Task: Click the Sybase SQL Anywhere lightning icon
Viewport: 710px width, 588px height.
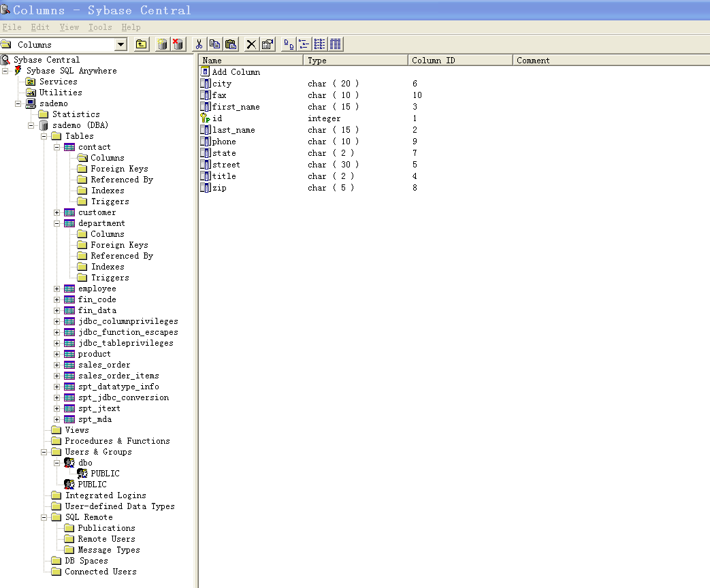Action: coord(18,70)
